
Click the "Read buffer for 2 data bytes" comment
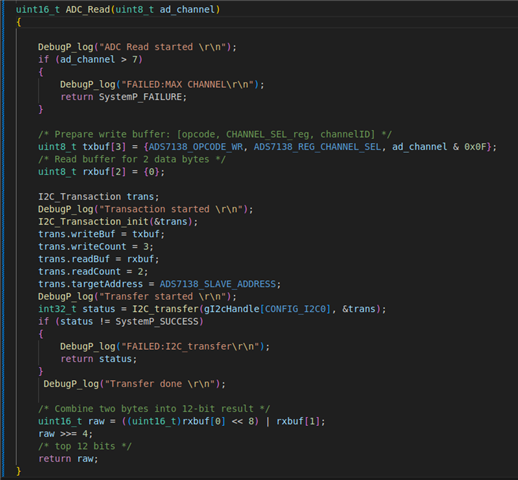pyautogui.click(x=132, y=159)
